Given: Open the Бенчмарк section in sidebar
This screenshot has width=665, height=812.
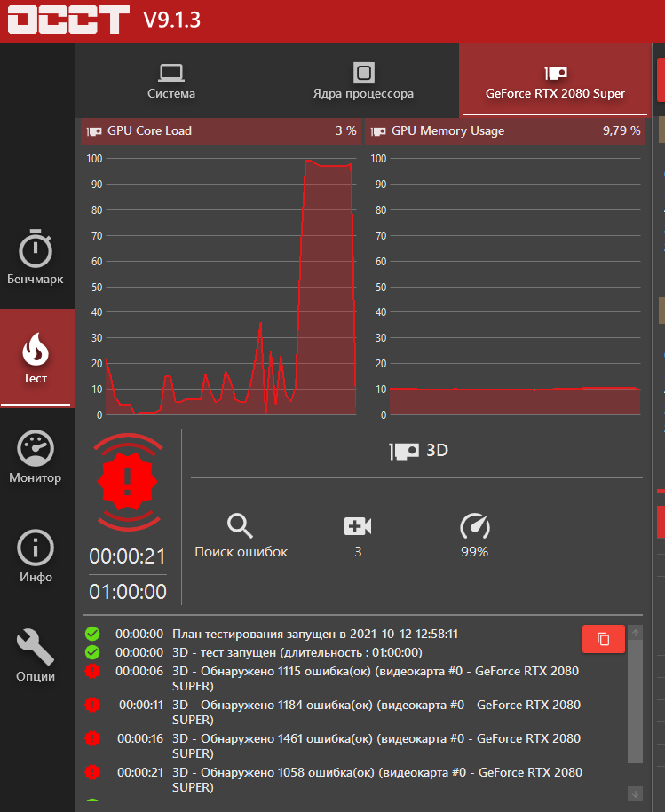Looking at the screenshot, I should click(36, 257).
